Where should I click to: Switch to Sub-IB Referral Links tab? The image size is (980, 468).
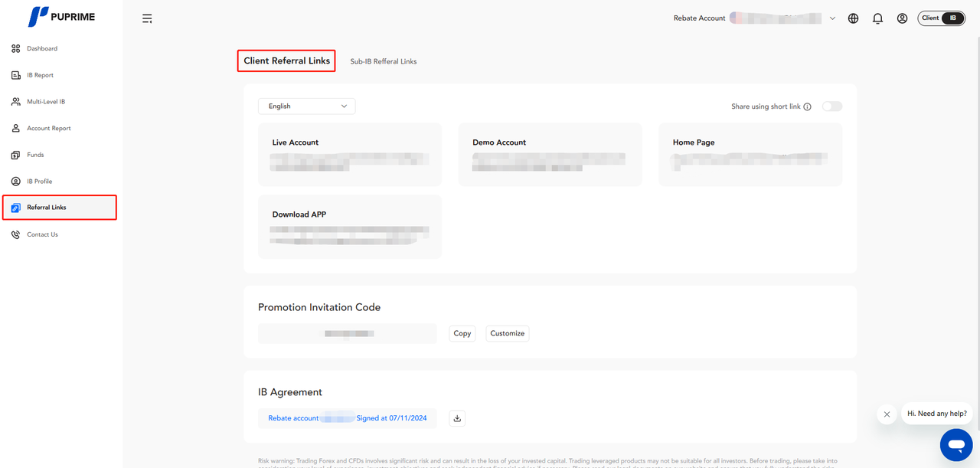point(383,61)
